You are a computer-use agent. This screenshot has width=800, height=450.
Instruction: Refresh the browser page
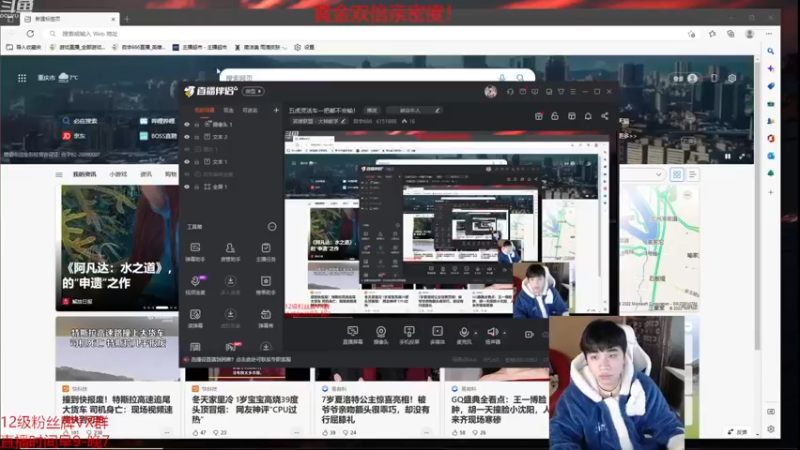[x=30, y=34]
